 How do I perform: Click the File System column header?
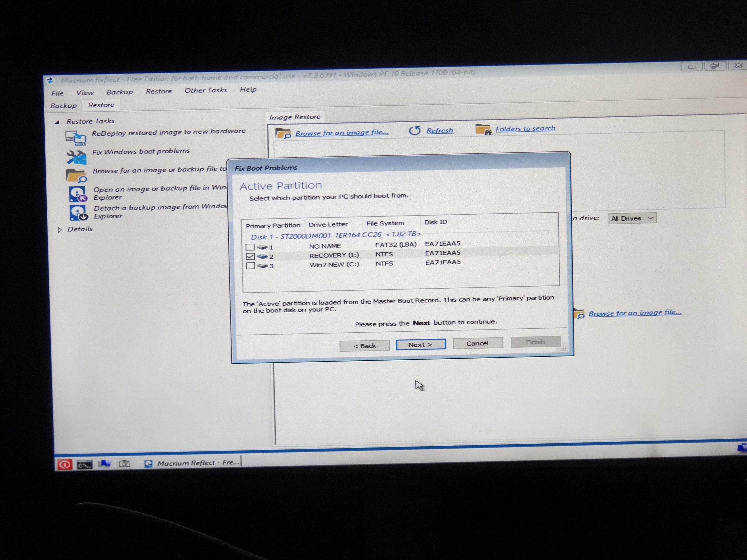point(385,223)
